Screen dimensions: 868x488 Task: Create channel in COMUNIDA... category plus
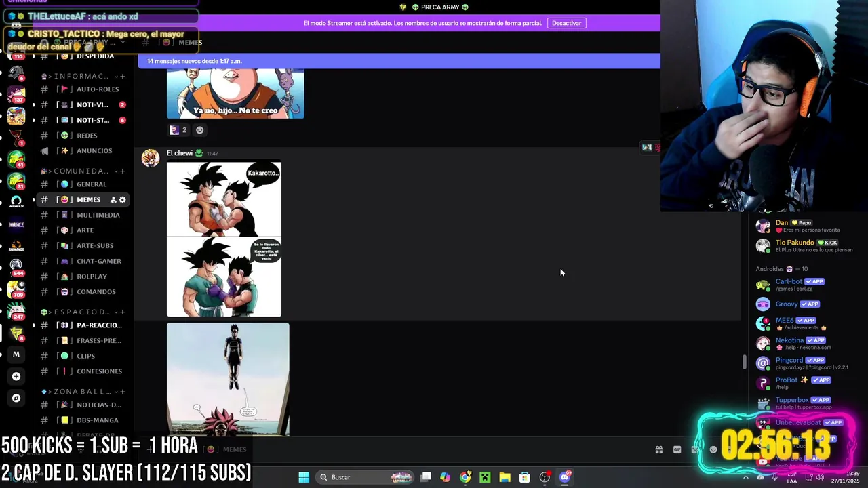(123, 171)
